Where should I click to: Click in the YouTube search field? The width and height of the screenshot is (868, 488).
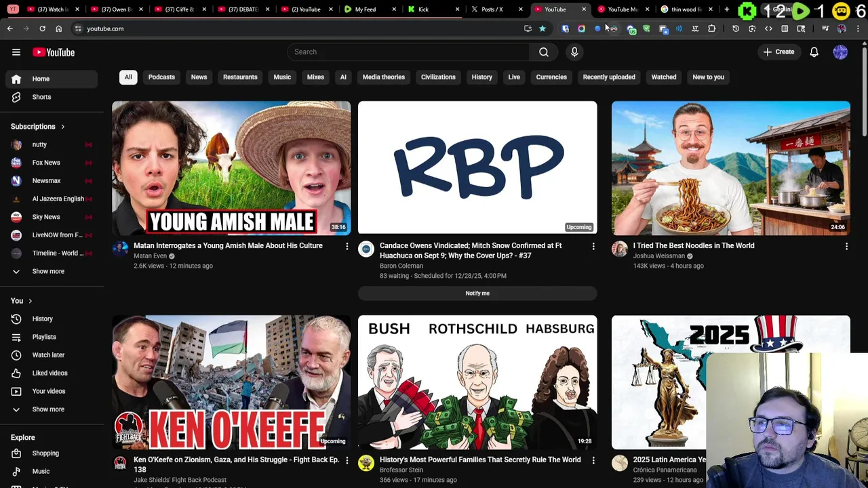point(409,52)
